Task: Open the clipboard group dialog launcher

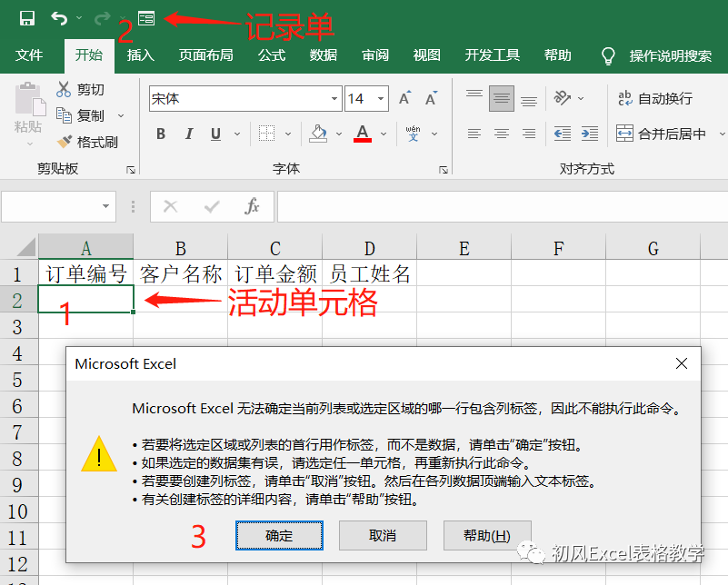Action: click(131, 170)
